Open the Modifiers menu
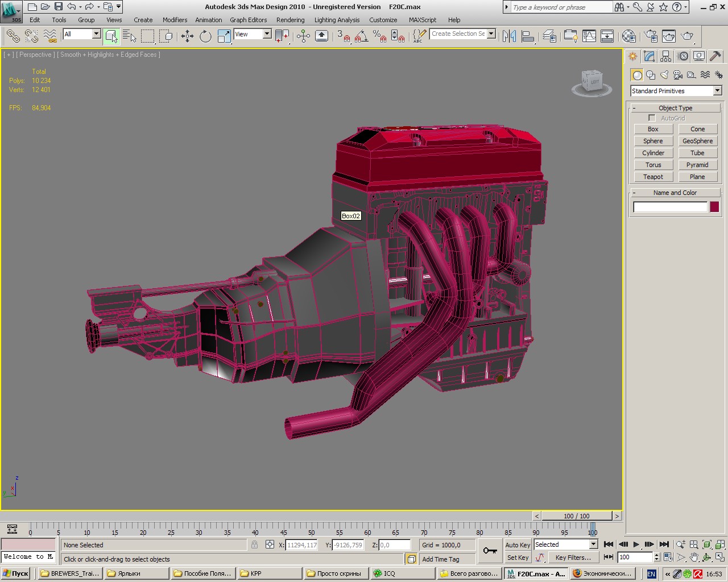728x582 pixels. 175,20
